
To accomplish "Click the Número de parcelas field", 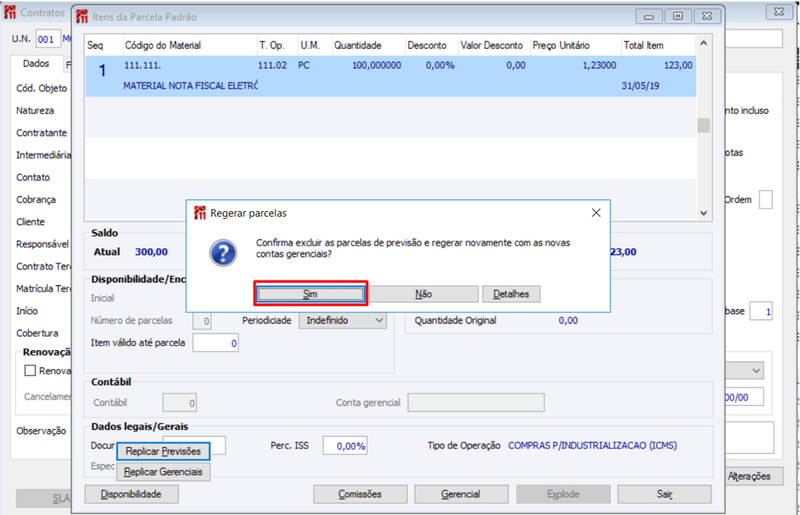I will (x=202, y=321).
